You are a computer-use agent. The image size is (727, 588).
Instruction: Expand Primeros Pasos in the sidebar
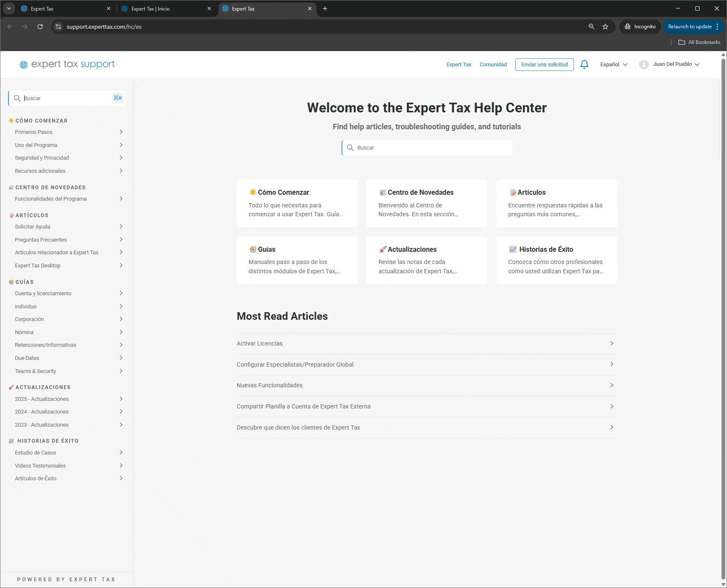point(68,132)
